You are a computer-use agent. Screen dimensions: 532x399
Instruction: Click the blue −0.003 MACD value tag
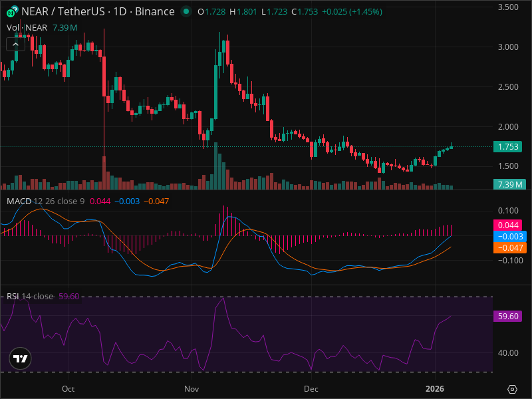509,237
